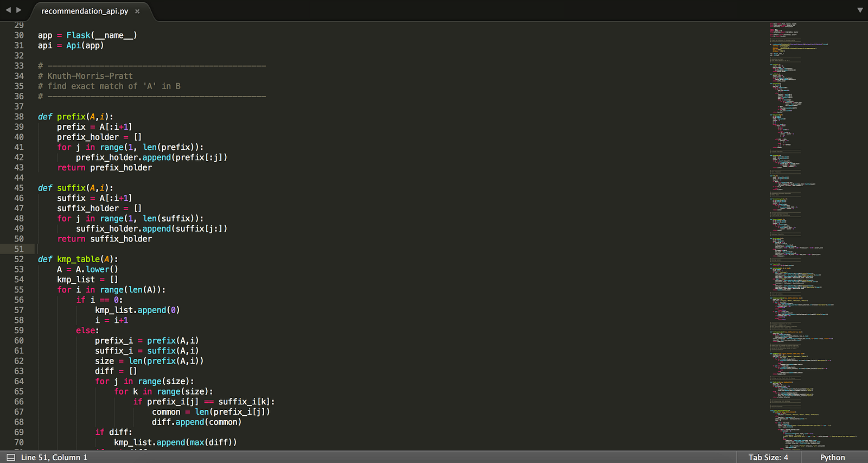Screen dimensions: 868x463
Task: Click "prefix_holder.append(prefix[:j])" statement
Action: pos(151,157)
